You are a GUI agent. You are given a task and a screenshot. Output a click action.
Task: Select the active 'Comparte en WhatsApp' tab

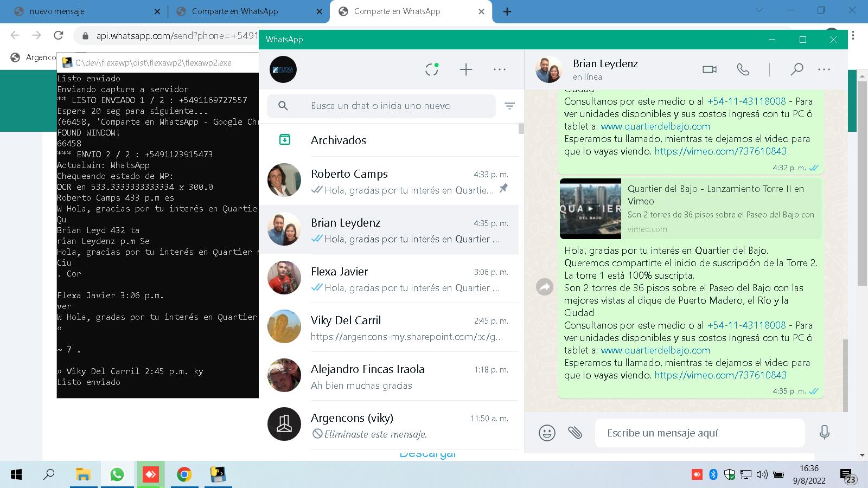tap(411, 11)
